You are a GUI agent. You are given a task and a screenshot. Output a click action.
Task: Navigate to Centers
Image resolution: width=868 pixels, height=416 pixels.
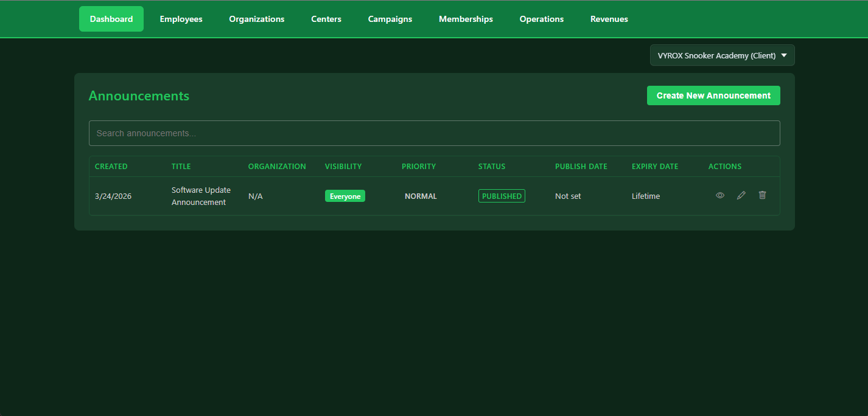[326, 19]
